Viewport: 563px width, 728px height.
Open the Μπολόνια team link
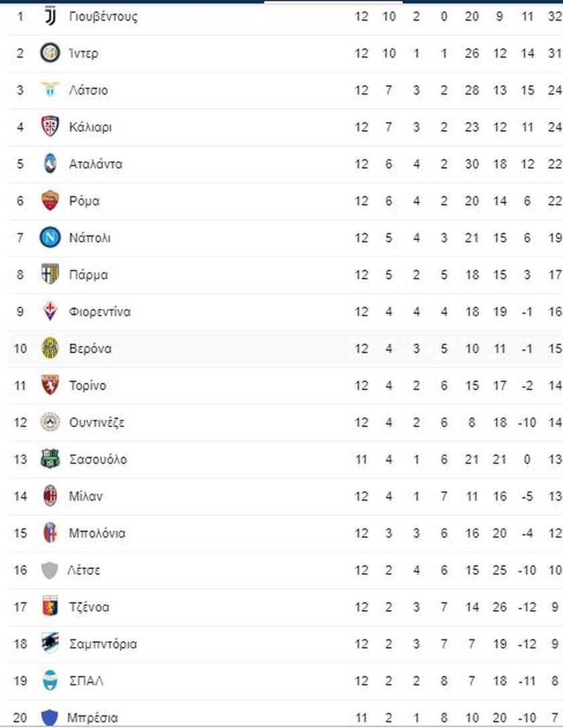click(97, 533)
